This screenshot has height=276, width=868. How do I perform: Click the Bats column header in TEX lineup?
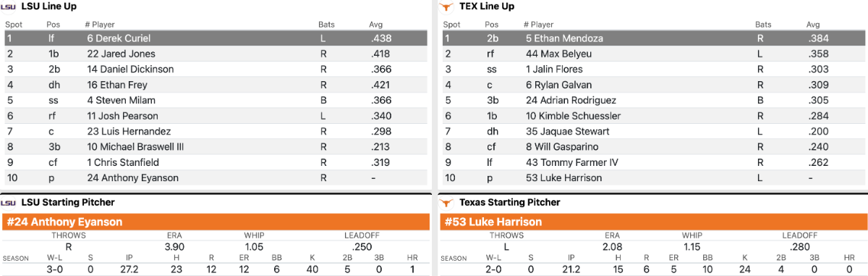pyautogui.click(x=763, y=25)
